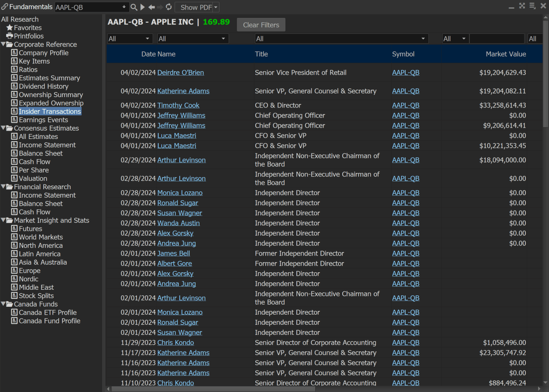Image resolution: width=549 pixels, height=392 pixels.
Task: Click the Albert Gore name link
Action: pyautogui.click(x=174, y=264)
